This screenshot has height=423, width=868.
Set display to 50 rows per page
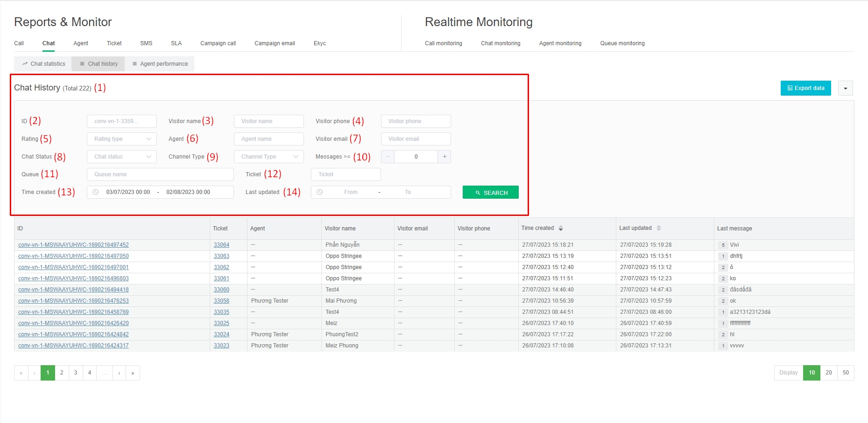click(846, 373)
